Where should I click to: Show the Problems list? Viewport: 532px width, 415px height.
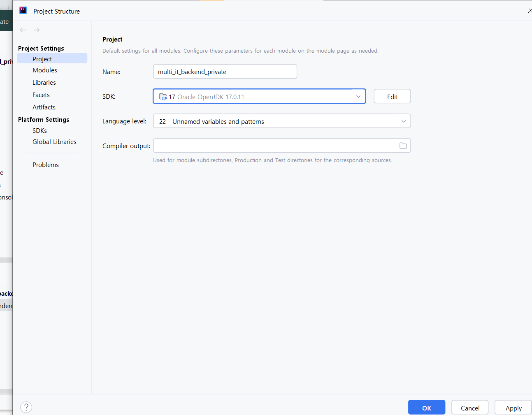pyautogui.click(x=46, y=165)
